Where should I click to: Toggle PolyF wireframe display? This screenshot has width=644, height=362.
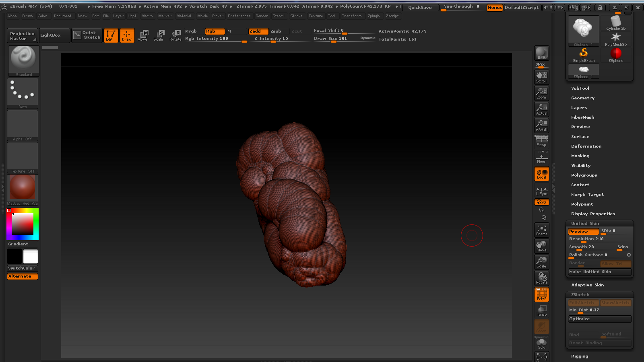[x=541, y=294]
